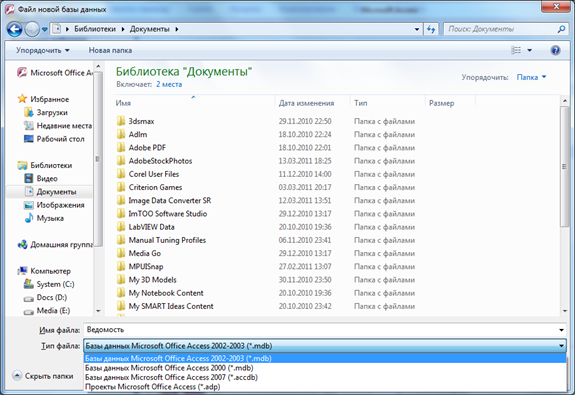Click the '2 места' link
576x395 pixels.
point(169,84)
